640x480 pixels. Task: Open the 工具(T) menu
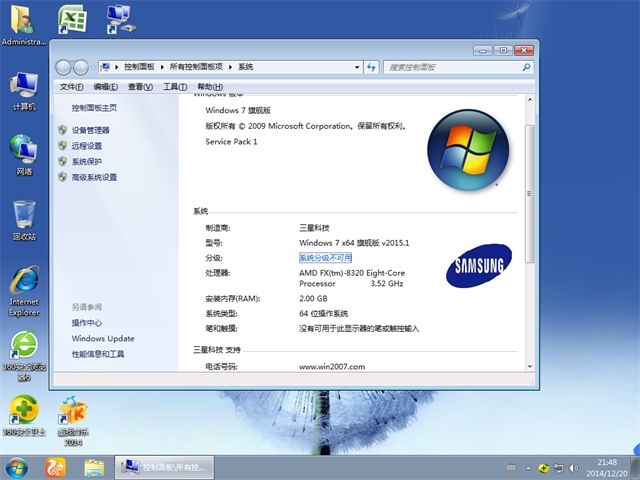point(175,87)
